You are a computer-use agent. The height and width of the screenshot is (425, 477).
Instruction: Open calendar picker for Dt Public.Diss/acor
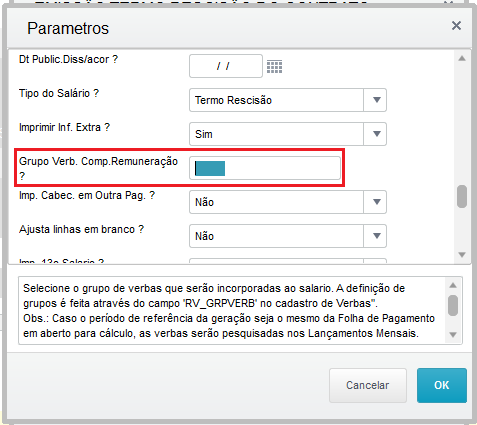[x=274, y=66]
